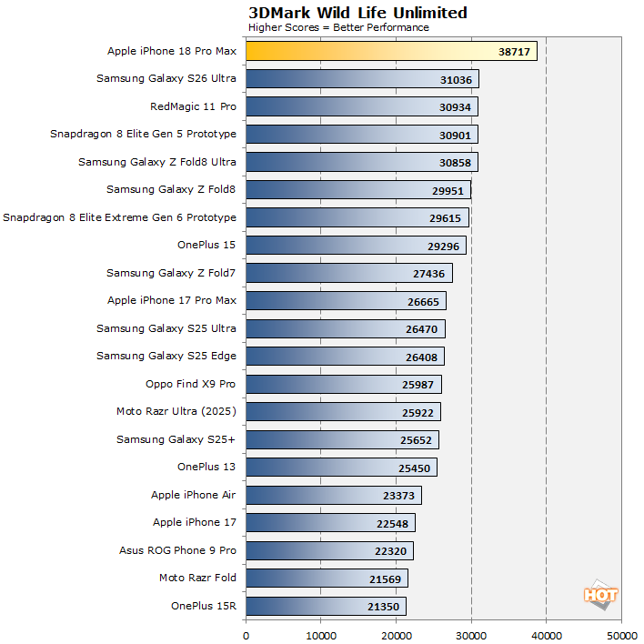The image size is (644, 644).
Task: Click the score value 30934
Action: [455, 107]
